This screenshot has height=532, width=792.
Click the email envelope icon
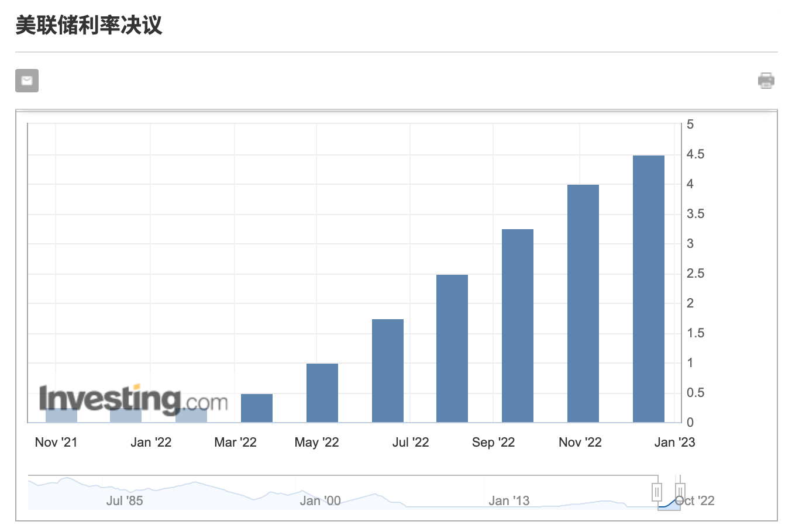(x=27, y=81)
